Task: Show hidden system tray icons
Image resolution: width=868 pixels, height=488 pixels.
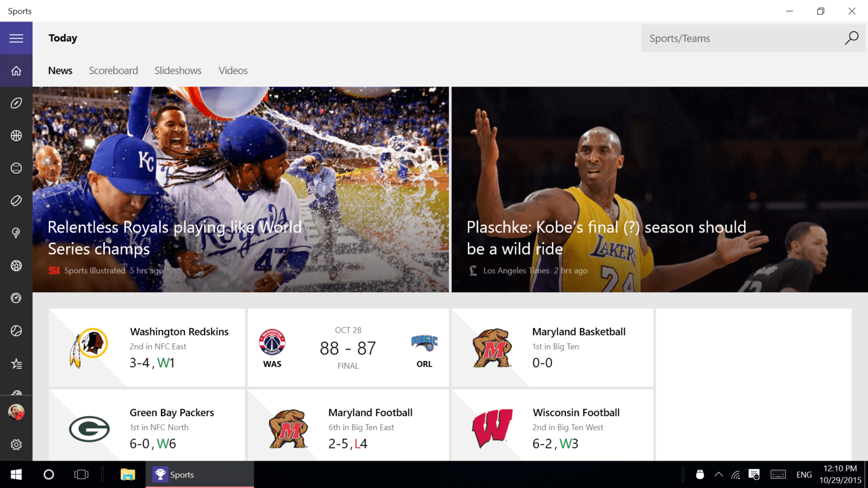Action: pos(719,475)
